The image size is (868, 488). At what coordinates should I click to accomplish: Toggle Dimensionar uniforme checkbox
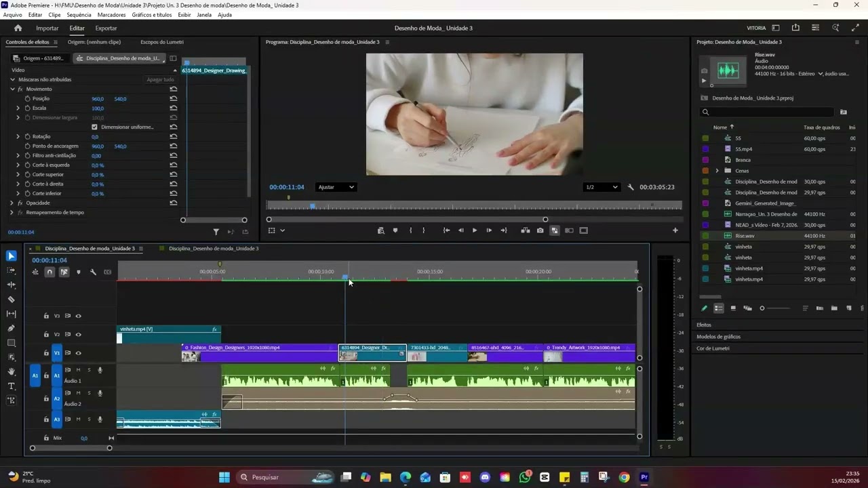pyautogui.click(x=94, y=127)
